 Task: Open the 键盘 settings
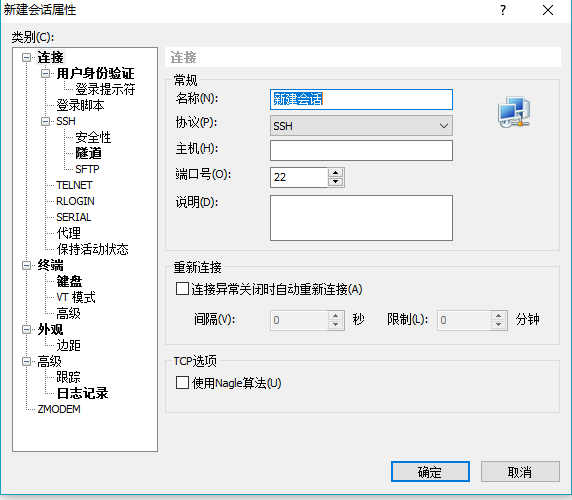click(69, 282)
